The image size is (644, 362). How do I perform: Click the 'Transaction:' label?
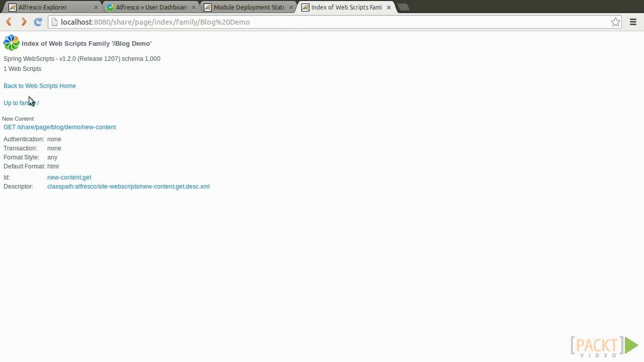coord(21,148)
